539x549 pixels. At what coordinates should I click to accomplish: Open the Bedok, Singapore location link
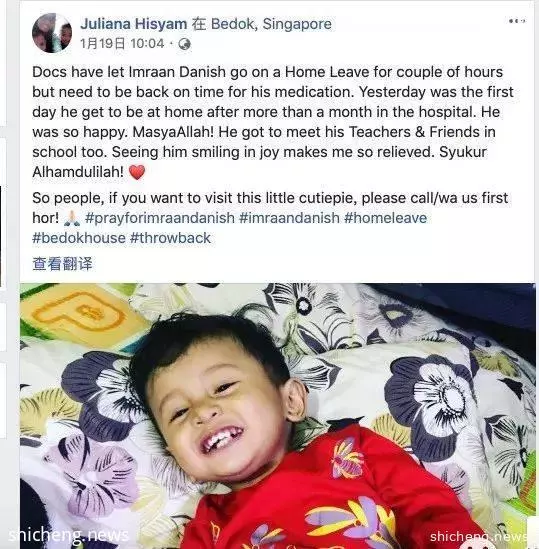(271, 24)
